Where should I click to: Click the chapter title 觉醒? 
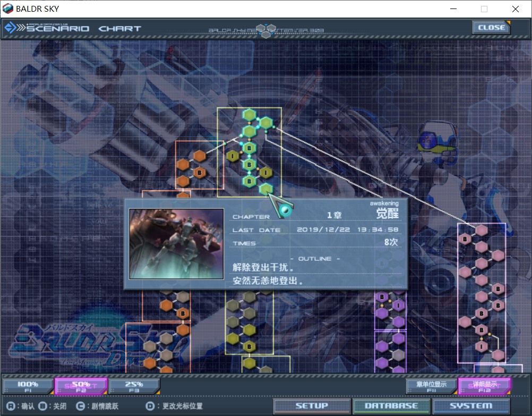[x=387, y=214]
